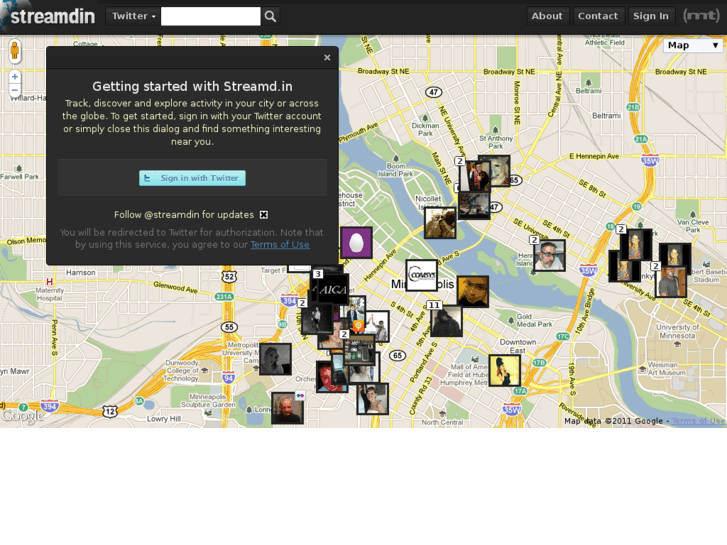
Task: Open the grayscale portrait near Metropolitan University
Action: pyautogui.click(x=275, y=359)
